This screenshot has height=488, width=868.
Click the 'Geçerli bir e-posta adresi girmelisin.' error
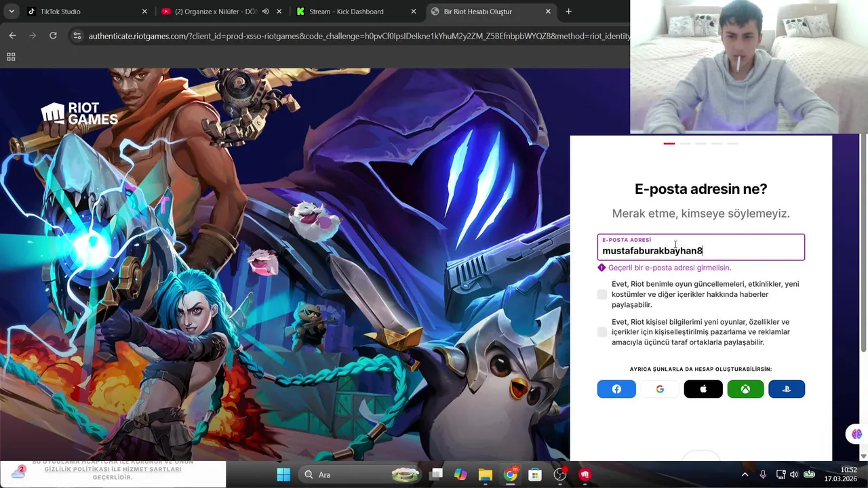pos(669,268)
